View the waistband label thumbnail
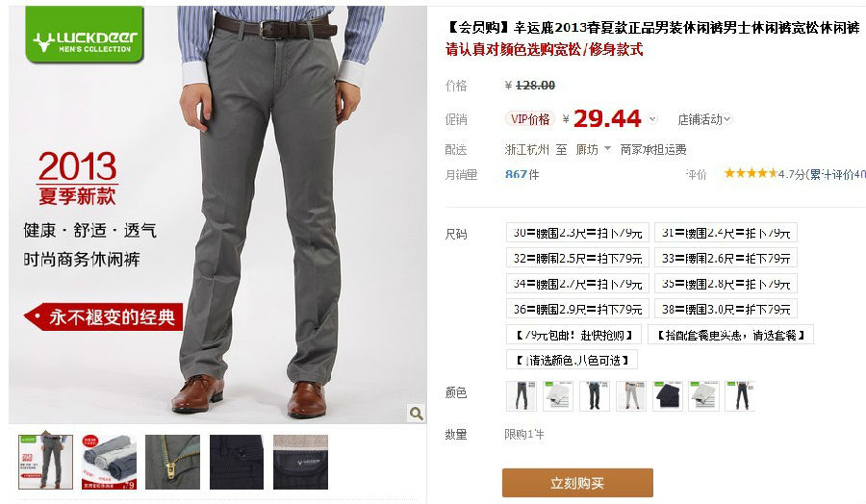 300,462
